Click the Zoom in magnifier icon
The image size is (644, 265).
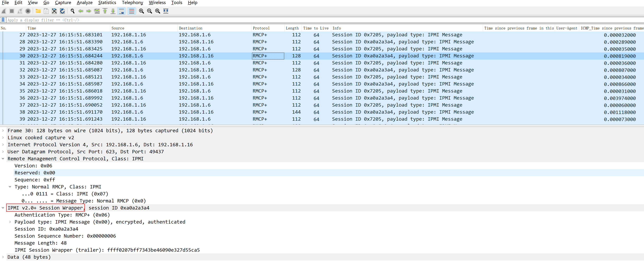142,11
